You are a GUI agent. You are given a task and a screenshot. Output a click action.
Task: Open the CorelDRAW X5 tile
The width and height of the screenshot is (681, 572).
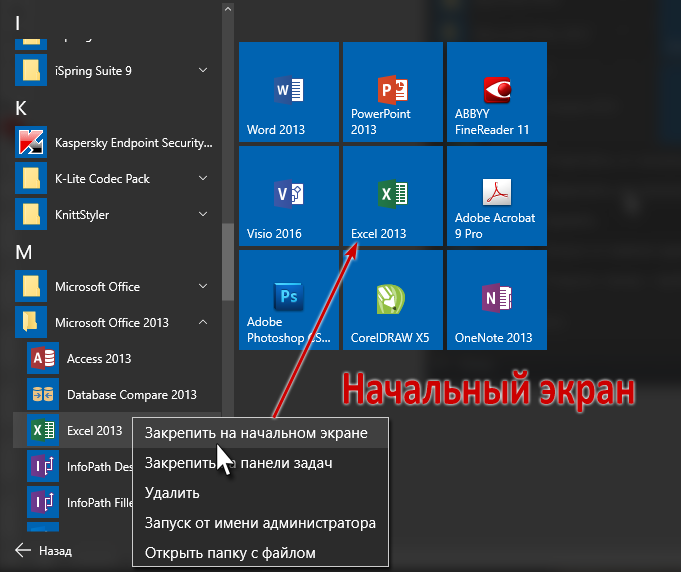(x=393, y=300)
